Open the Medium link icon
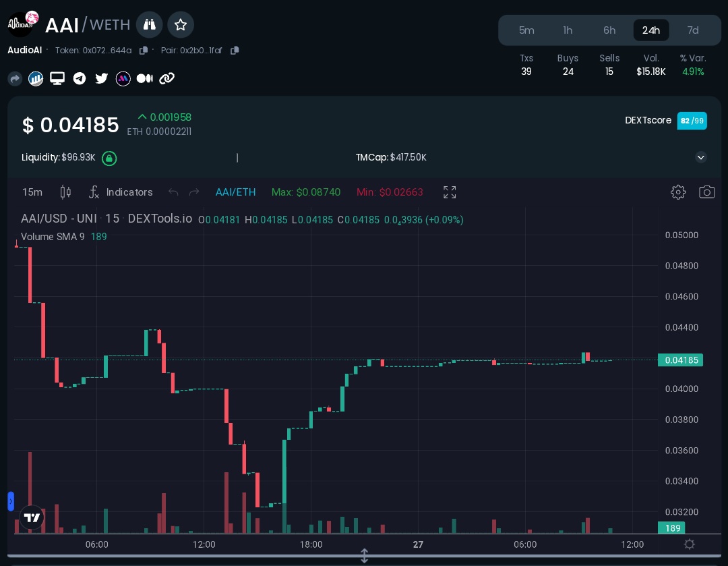The image size is (728, 566). [145, 78]
